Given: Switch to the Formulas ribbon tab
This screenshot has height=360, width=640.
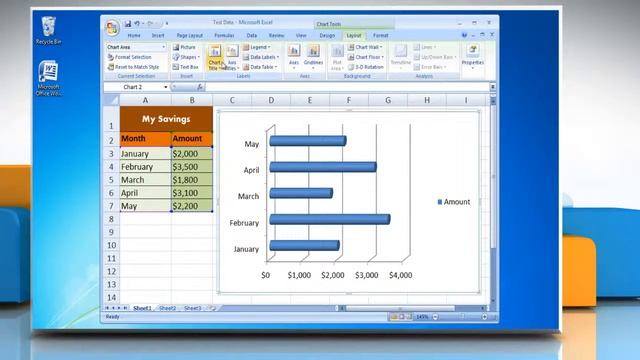Looking at the screenshot, I should (224, 36).
